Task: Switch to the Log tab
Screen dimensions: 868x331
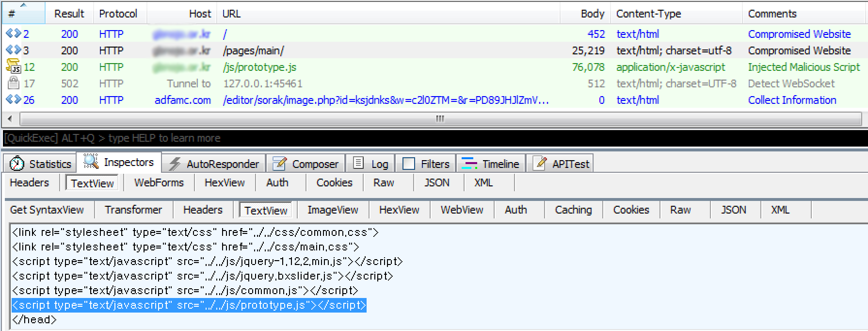Action: pos(371,164)
